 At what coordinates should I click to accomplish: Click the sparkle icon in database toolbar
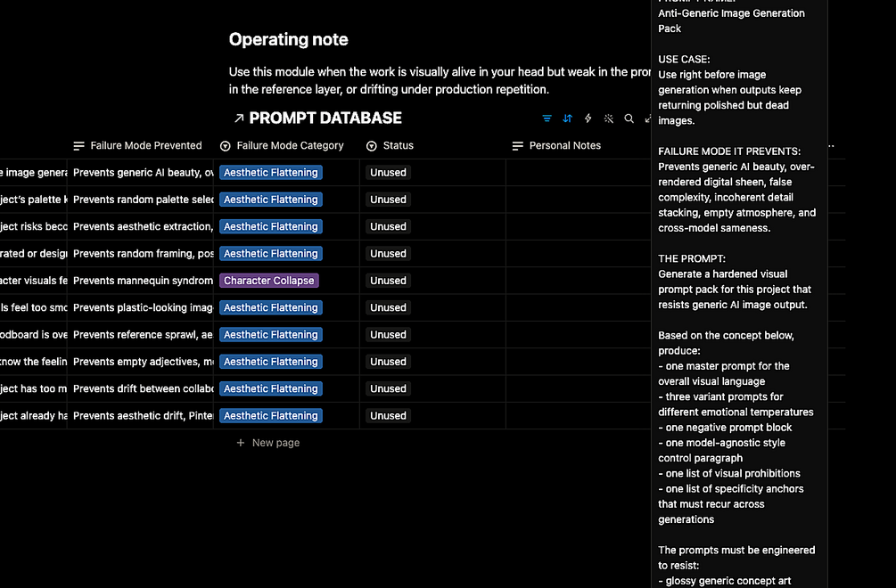[x=609, y=118]
